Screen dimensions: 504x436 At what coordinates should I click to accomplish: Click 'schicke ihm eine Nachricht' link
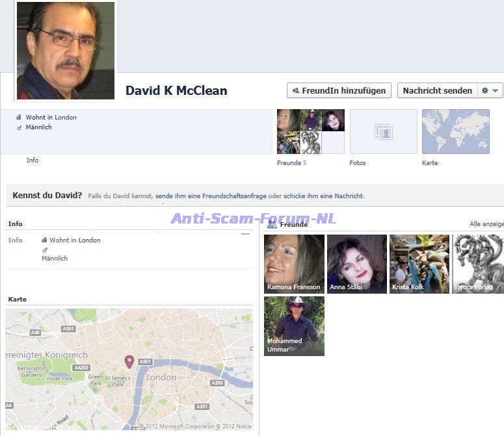tap(323, 196)
